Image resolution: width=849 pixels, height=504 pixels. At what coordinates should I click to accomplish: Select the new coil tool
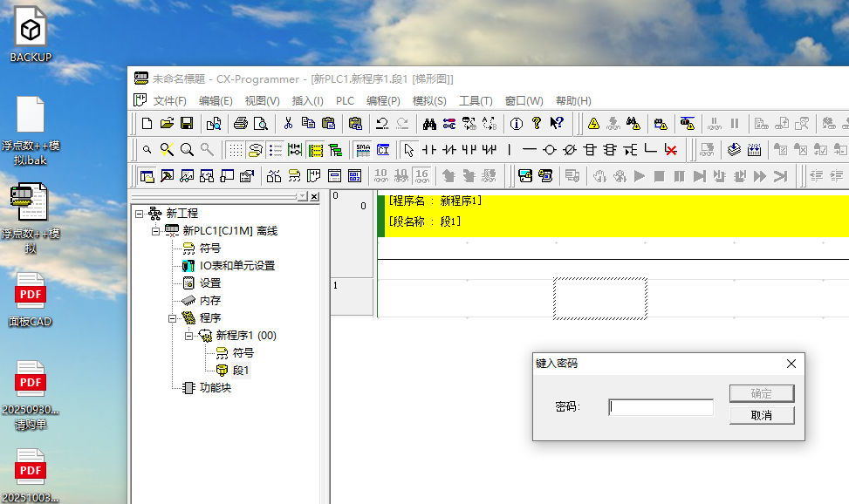point(549,150)
